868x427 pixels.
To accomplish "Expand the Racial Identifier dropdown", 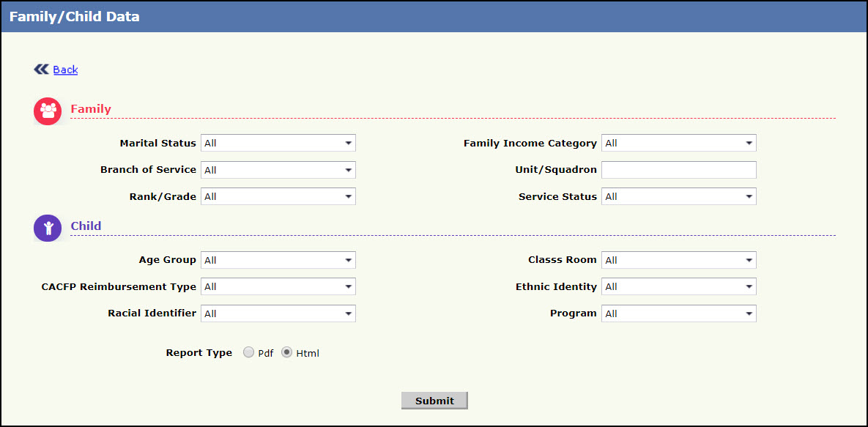I will pyautogui.click(x=278, y=313).
